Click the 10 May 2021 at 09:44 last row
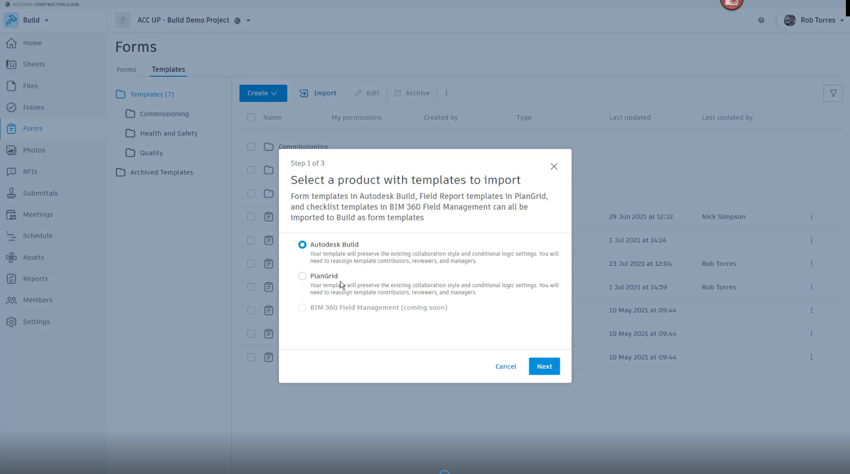Image resolution: width=850 pixels, height=474 pixels. point(642,357)
